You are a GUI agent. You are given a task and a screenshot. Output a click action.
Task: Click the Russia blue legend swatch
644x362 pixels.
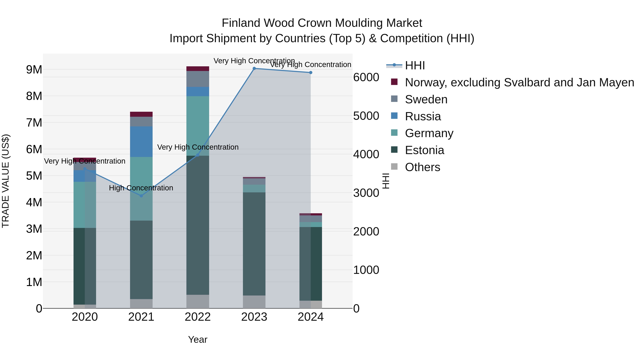tap(394, 116)
